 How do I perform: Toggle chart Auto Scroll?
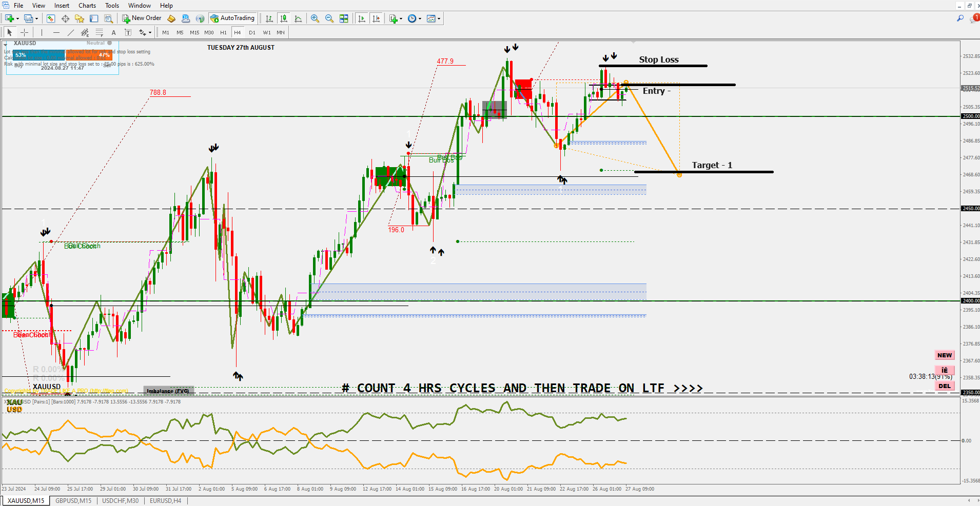pyautogui.click(x=362, y=18)
